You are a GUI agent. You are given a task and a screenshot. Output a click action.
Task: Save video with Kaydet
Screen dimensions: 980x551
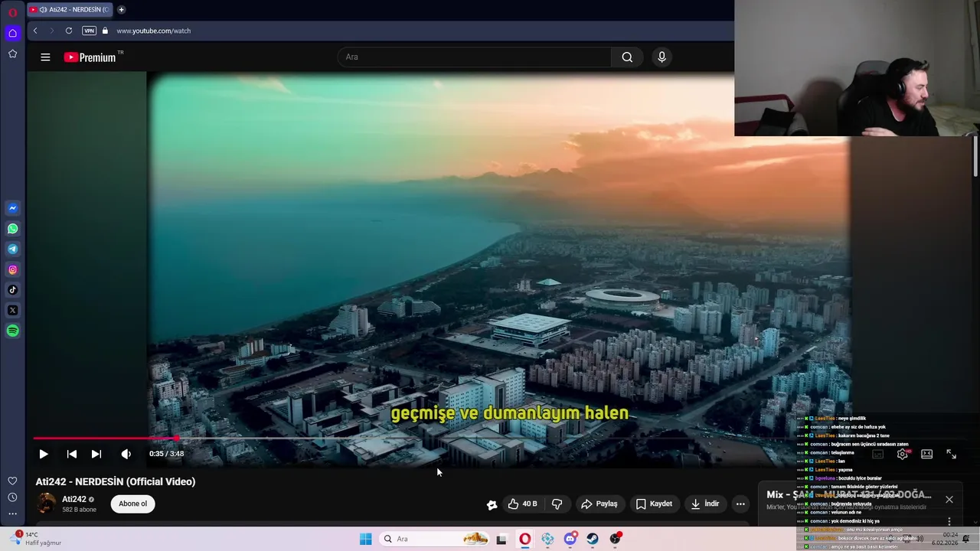click(654, 504)
